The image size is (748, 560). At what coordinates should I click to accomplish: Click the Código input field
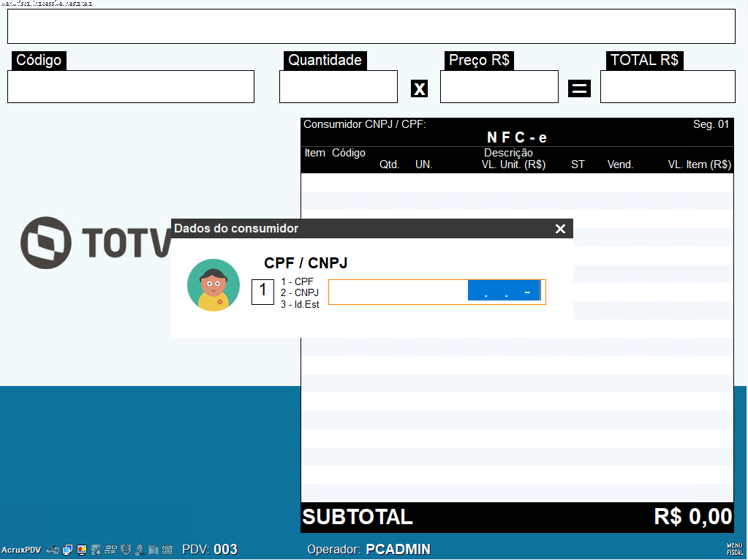(131, 86)
